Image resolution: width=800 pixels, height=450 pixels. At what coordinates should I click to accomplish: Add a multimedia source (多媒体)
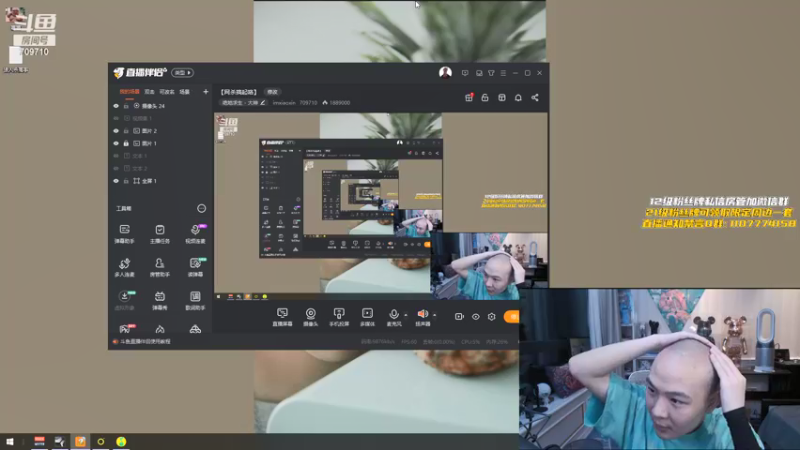point(367,317)
